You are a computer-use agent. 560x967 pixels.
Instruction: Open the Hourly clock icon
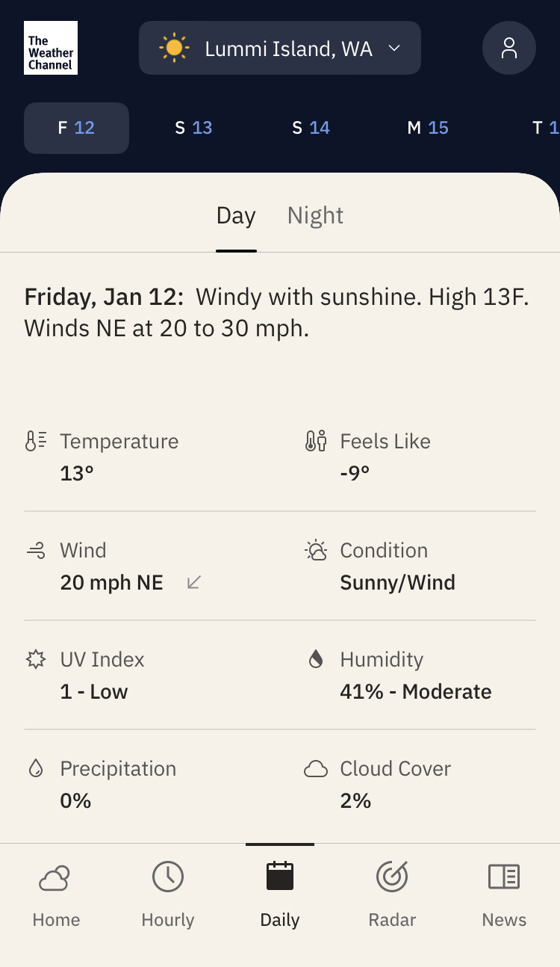[x=168, y=877]
